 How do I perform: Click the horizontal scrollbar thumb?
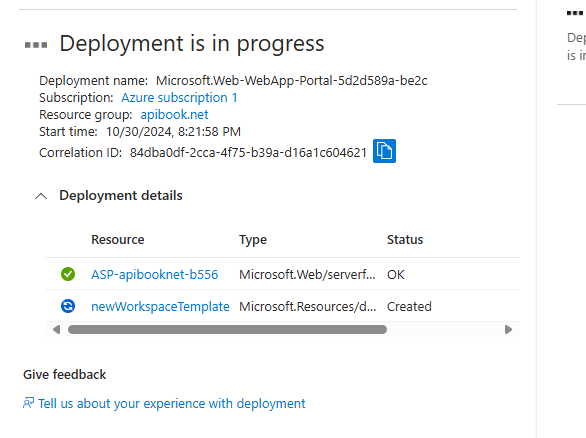click(x=227, y=330)
